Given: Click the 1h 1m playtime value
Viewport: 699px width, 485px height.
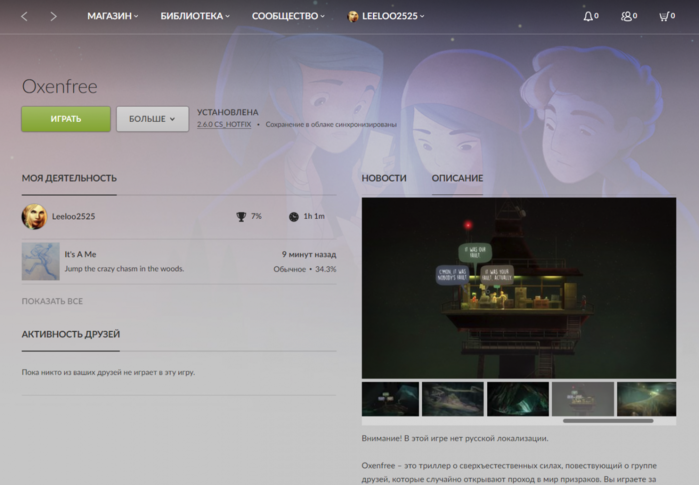Looking at the screenshot, I should pos(314,216).
